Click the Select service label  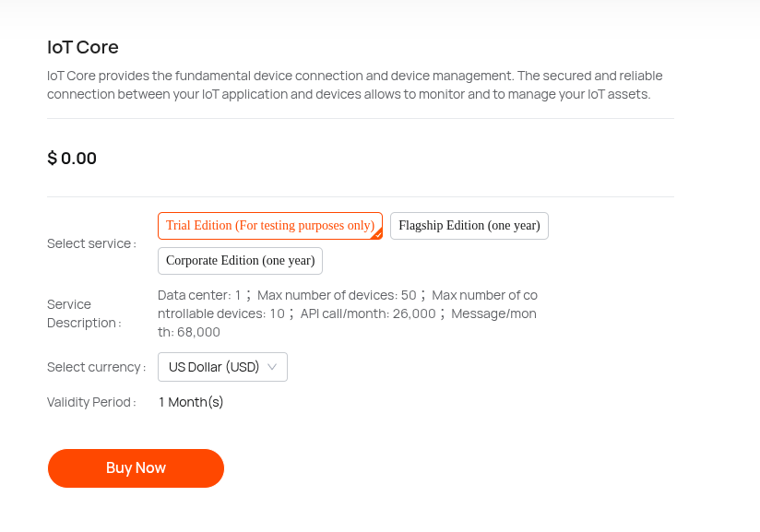click(x=91, y=243)
